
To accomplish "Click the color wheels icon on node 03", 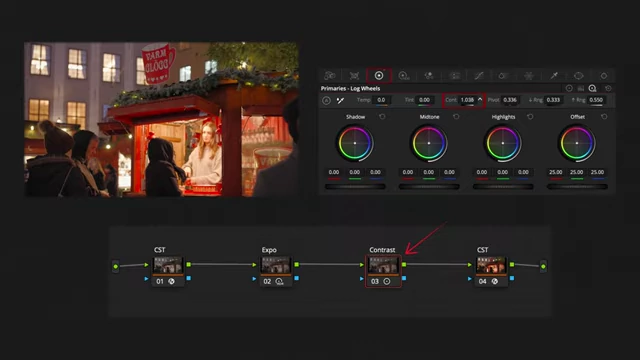I will 387,281.
